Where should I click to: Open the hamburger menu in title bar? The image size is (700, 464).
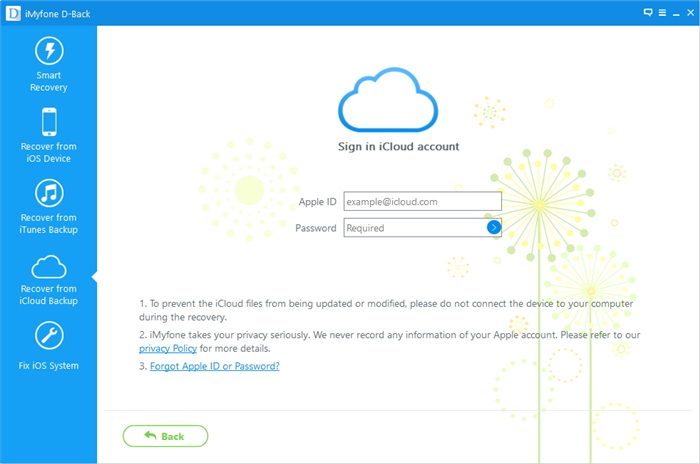tap(661, 12)
